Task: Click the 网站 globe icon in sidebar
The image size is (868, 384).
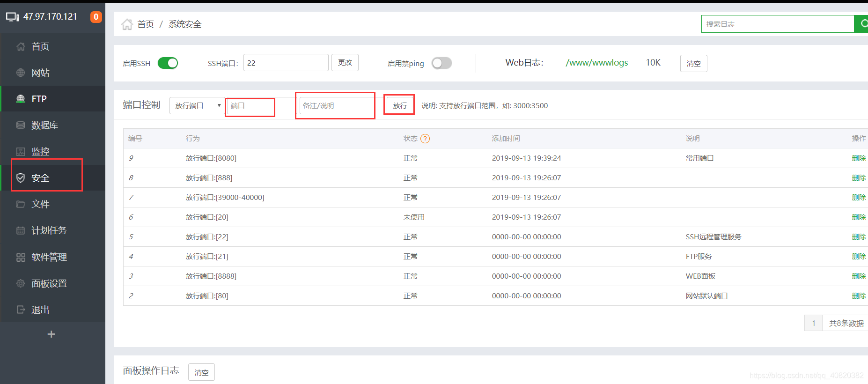Action: point(21,73)
